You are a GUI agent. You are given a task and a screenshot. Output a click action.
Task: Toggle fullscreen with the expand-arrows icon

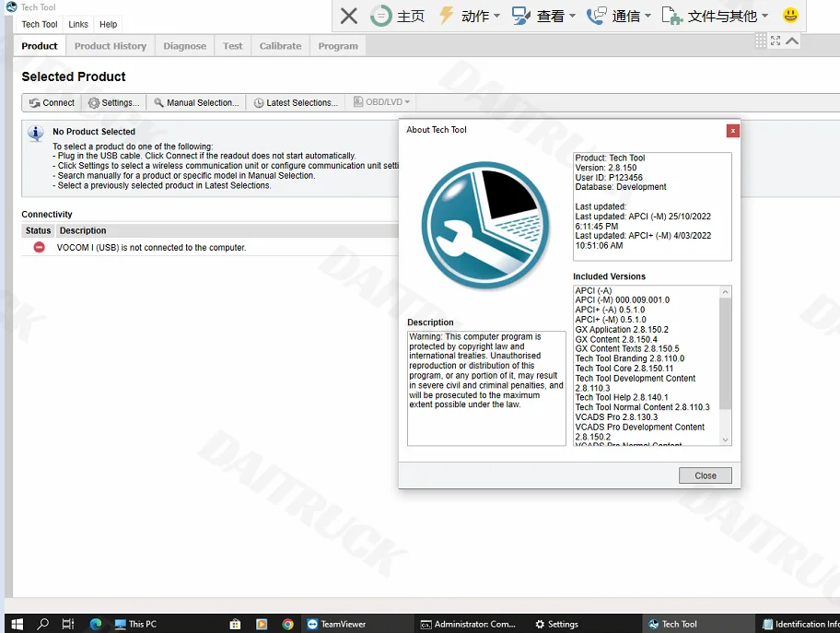point(776,41)
